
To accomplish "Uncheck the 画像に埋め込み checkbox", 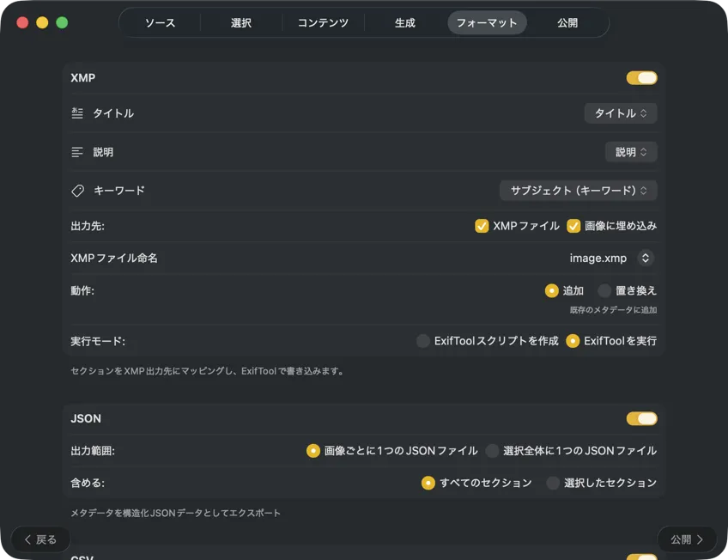I will (x=571, y=226).
